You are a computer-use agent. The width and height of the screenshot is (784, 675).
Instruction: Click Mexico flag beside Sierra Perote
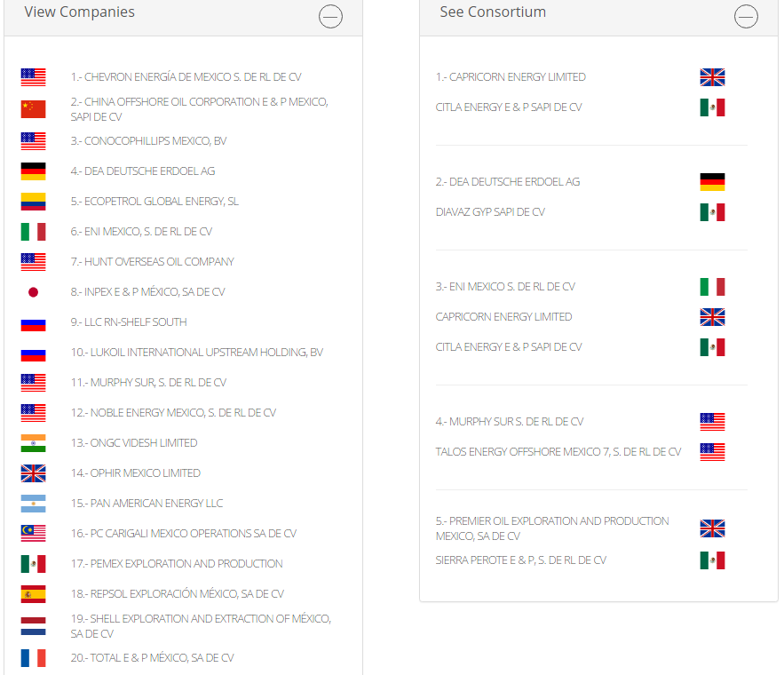point(712,560)
